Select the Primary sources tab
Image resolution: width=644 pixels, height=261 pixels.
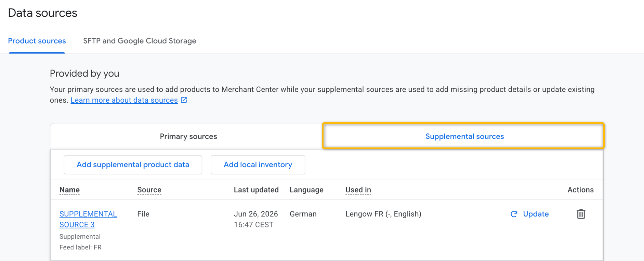click(188, 136)
